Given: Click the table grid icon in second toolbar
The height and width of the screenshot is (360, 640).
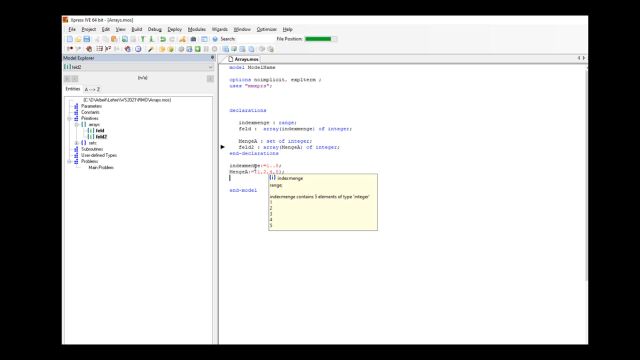Looking at the screenshot, I should coord(99,49).
